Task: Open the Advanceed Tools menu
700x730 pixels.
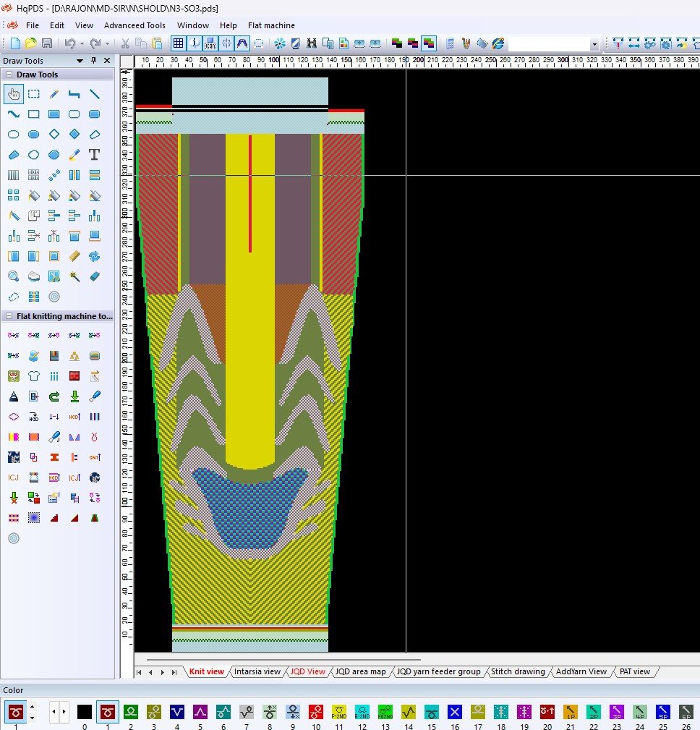Action: click(135, 25)
